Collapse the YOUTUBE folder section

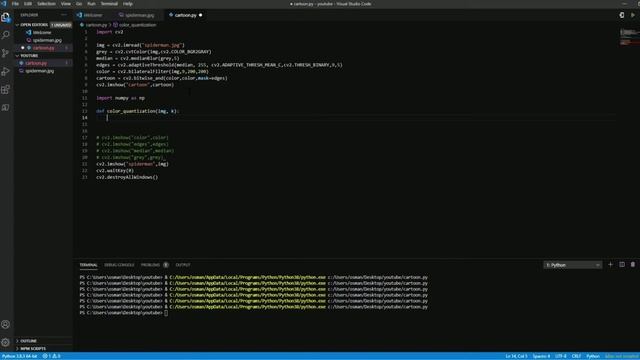29,56
